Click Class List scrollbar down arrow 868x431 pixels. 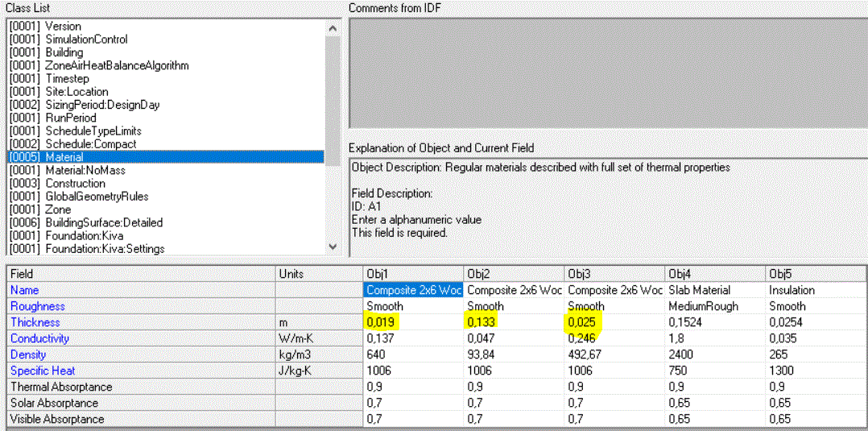(332, 247)
